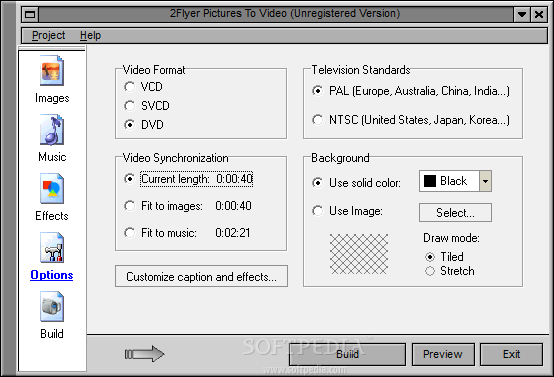This screenshot has width=554, height=377.
Task: Click the Exit button
Action: coord(511,354)
